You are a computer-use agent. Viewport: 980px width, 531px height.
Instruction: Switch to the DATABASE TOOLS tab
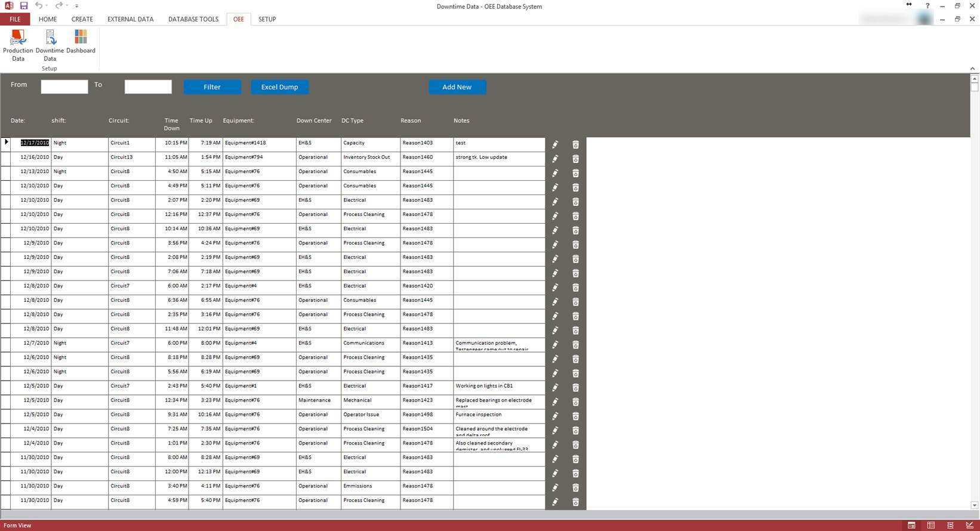tap(193, 19)
